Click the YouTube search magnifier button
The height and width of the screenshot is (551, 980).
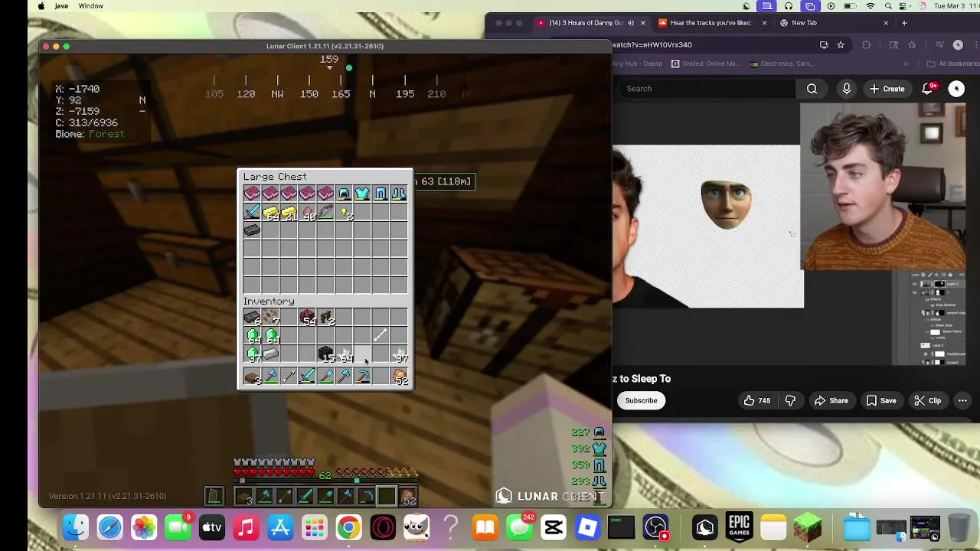click(x=812, y=89)
